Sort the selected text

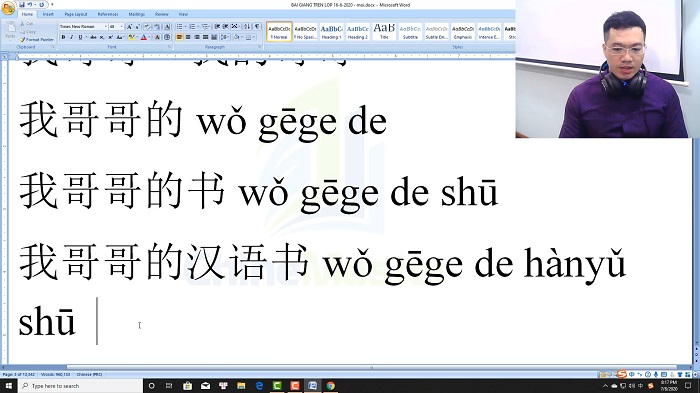pos(247,26)
